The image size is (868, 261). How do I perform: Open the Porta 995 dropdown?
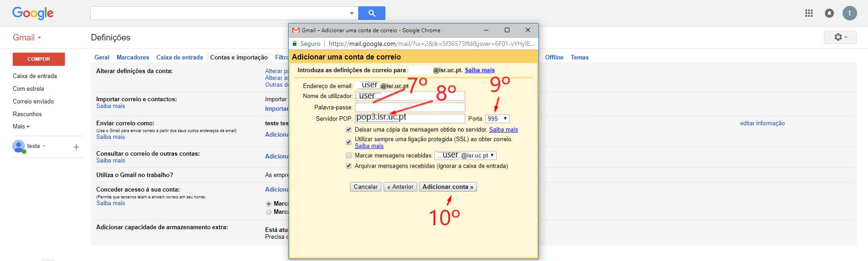click(498, 118)
